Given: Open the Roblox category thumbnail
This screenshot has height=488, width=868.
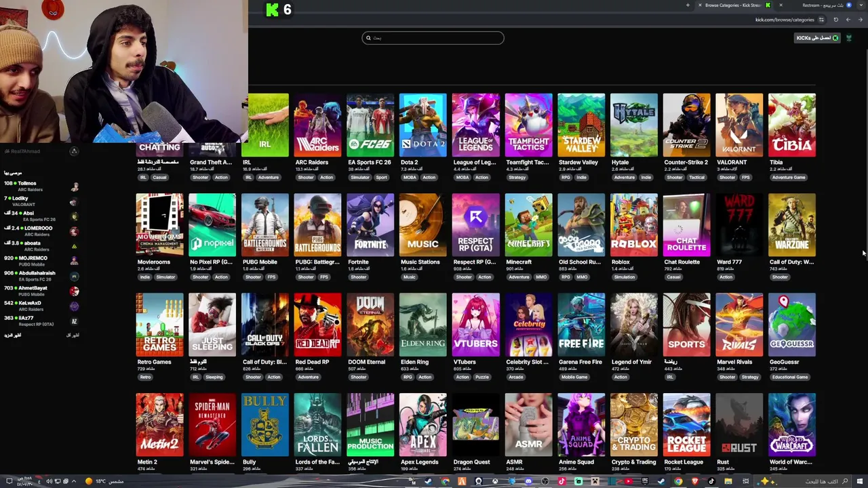Looking at the screenshot, I should click(634, 225).
